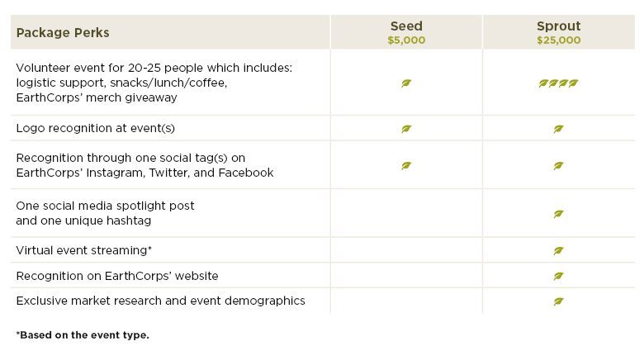Click the Sprout leaf for social media spotlight
Screen dimensions: 644x351
tap(558, 214)
